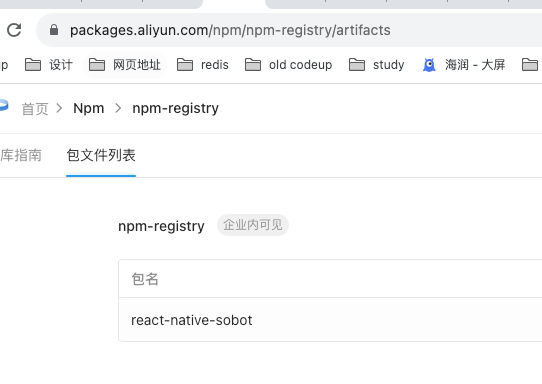The image size is (542, 384).
Task: Click Npm in the breadcrumb
Action: click(88, 108)
